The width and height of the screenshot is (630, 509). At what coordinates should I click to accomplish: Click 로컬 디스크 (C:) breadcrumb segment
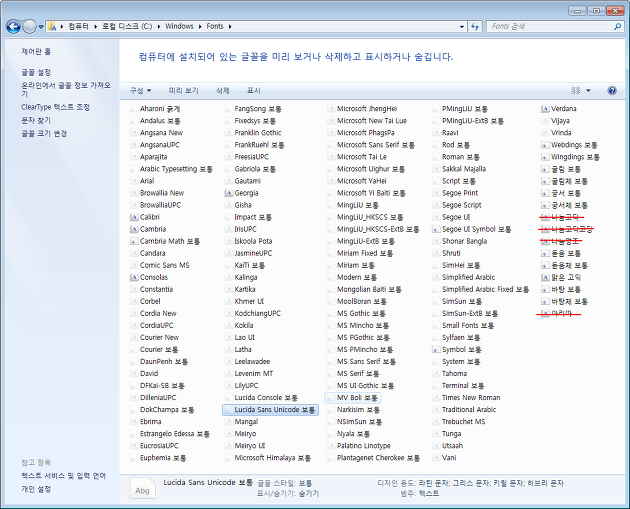[127, 27]
